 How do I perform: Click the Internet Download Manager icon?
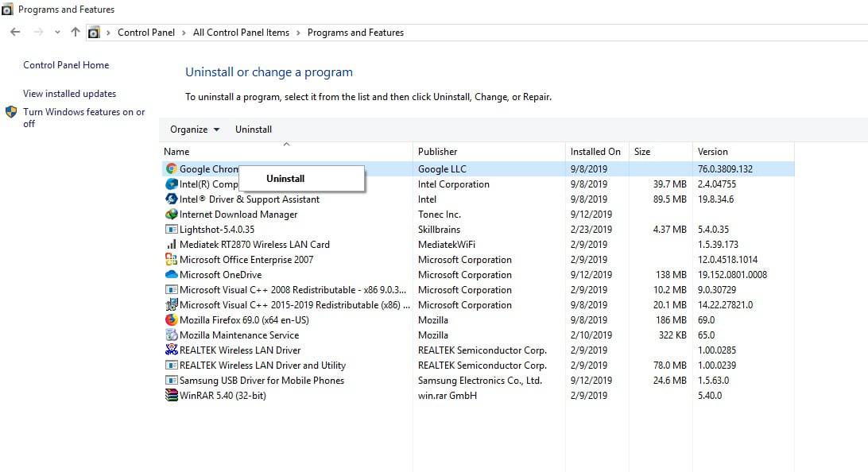point(171,215)
